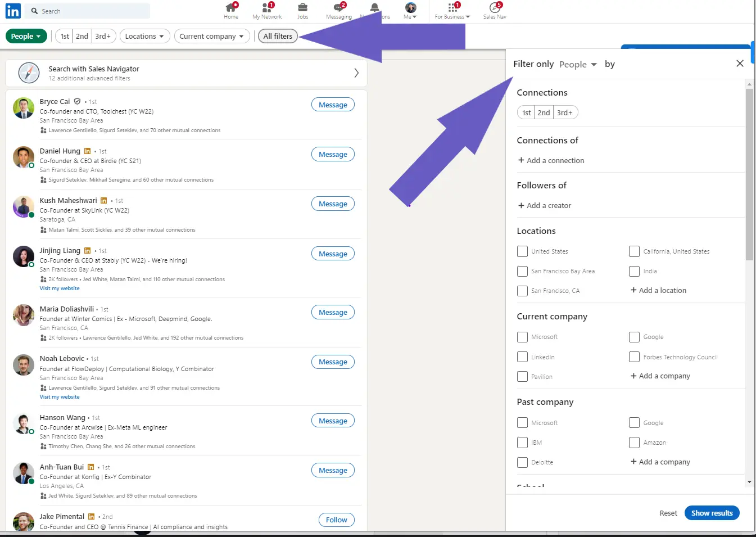The height and width of the screenshot is (537, 756).
Task: Open LinkedIn home via the logo
Action: tap(13, 11)
